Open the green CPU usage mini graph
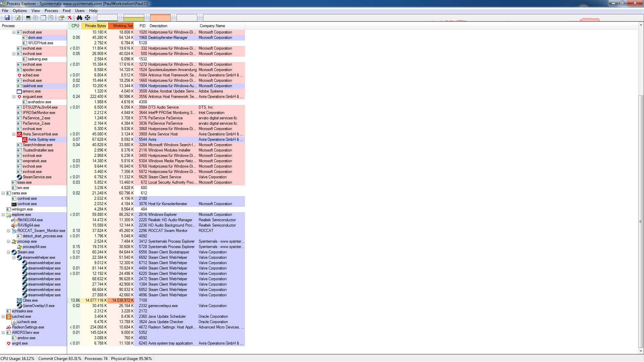The width and height of the screenshot is (644, 362). [x=107, y=18]
